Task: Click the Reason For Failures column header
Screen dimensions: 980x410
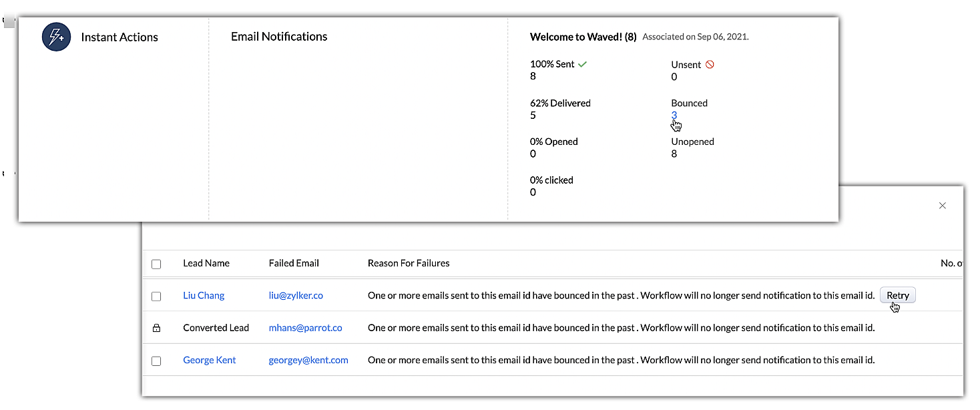Action: [409, 263]
